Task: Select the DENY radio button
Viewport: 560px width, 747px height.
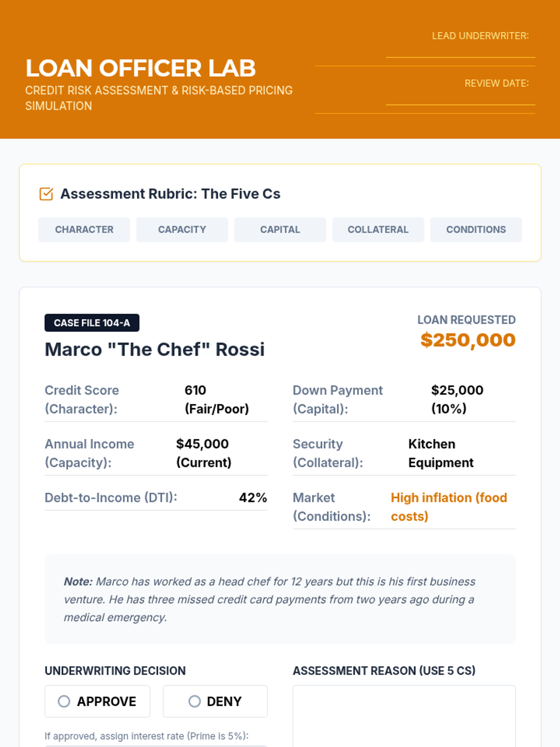Action: (195, 701)
